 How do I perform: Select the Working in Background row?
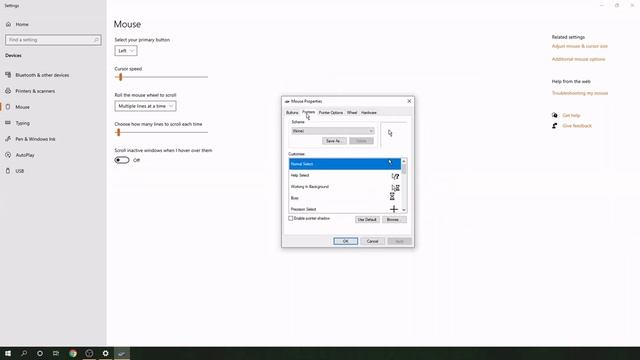345,187
